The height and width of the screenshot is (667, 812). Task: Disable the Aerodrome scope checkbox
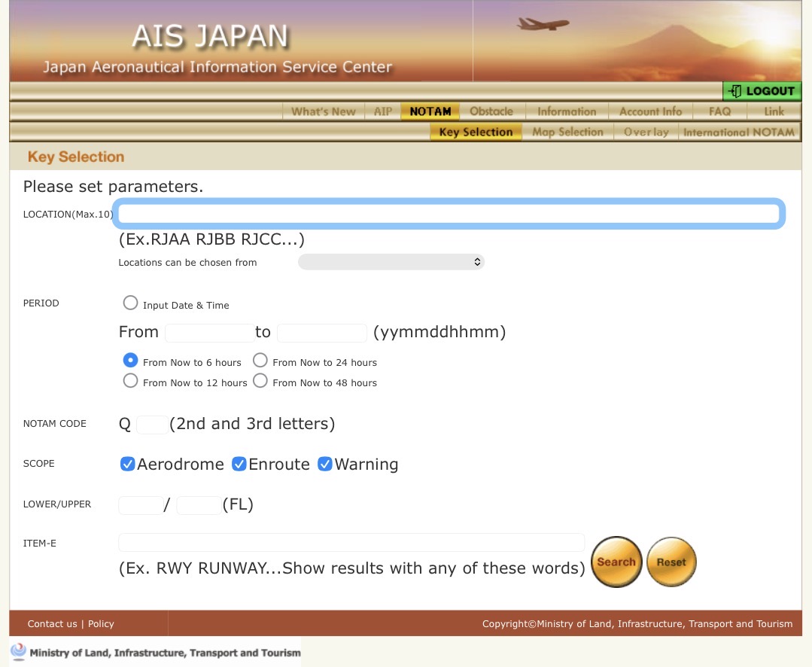[127, 464]
